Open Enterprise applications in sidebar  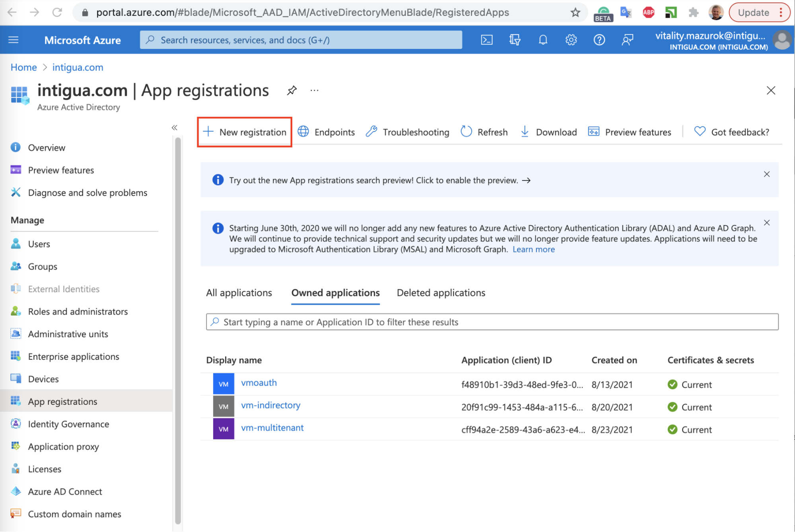tap(74, 357)
